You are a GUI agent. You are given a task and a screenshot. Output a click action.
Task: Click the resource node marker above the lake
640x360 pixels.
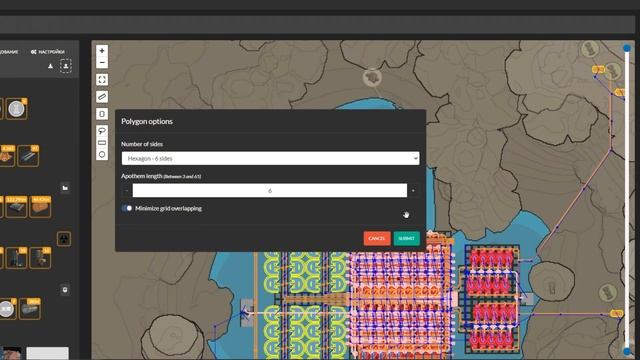(372, 78)
